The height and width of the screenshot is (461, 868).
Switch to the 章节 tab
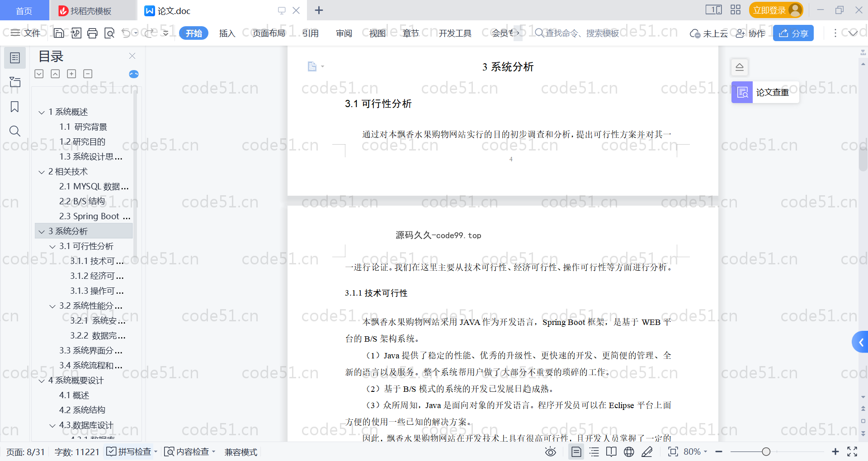[410, 33]
